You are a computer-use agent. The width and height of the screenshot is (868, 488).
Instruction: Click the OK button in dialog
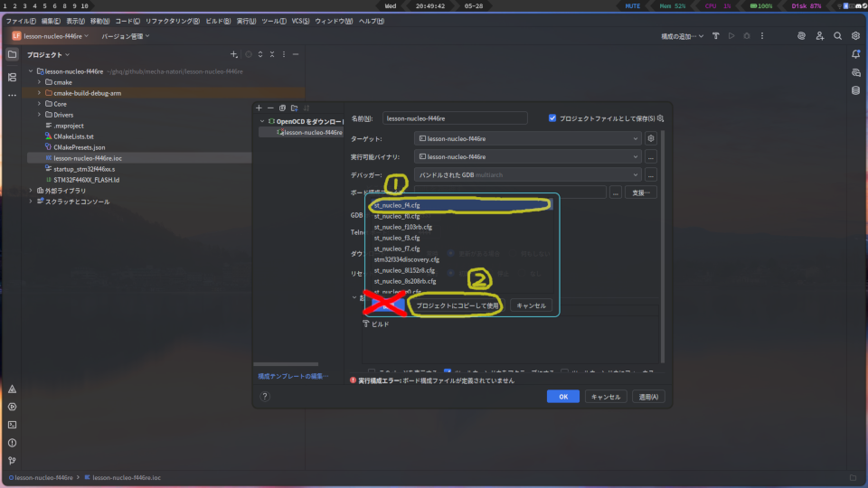click(x=563, y=396)
